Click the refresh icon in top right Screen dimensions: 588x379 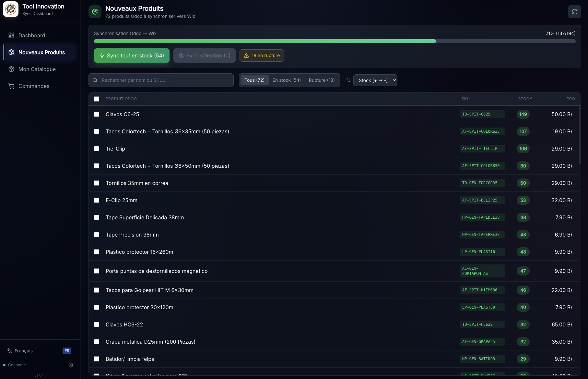574,12
